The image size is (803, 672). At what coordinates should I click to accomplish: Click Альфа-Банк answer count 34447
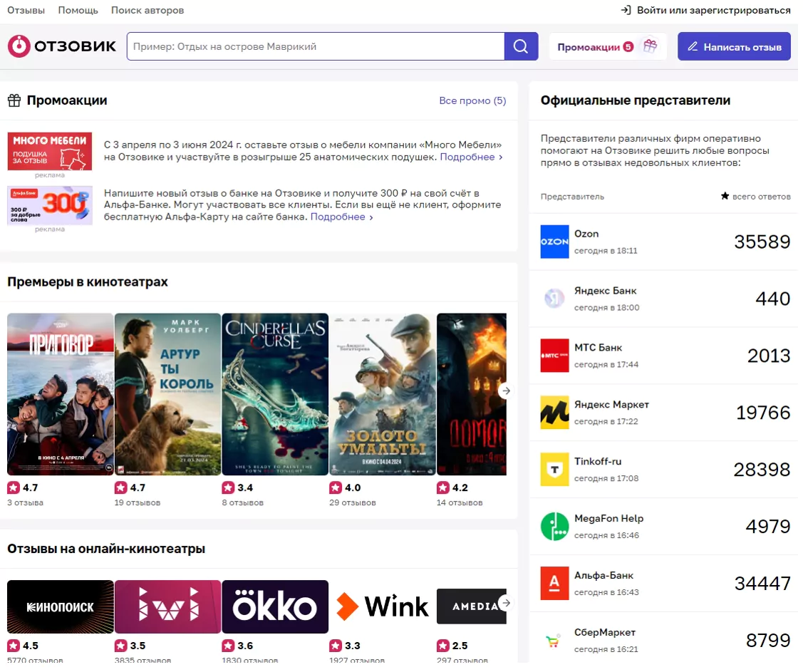pos(767,587)
